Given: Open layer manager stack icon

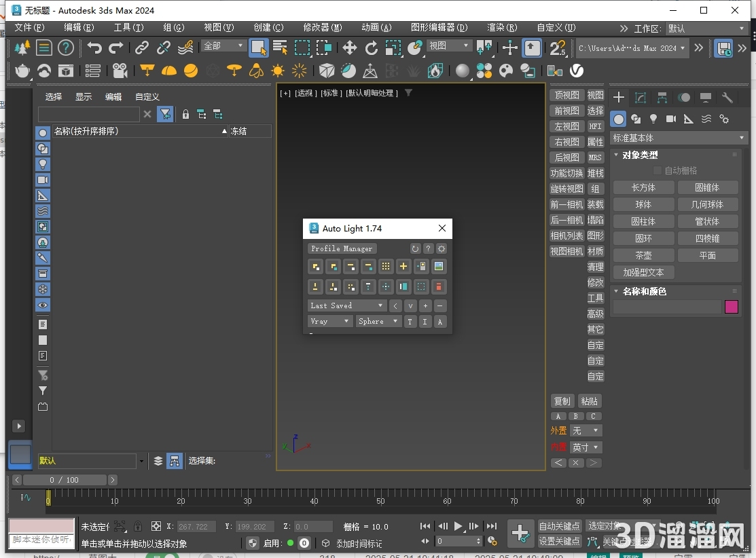Looking at the screenshot, I should [x=158, y=461].
